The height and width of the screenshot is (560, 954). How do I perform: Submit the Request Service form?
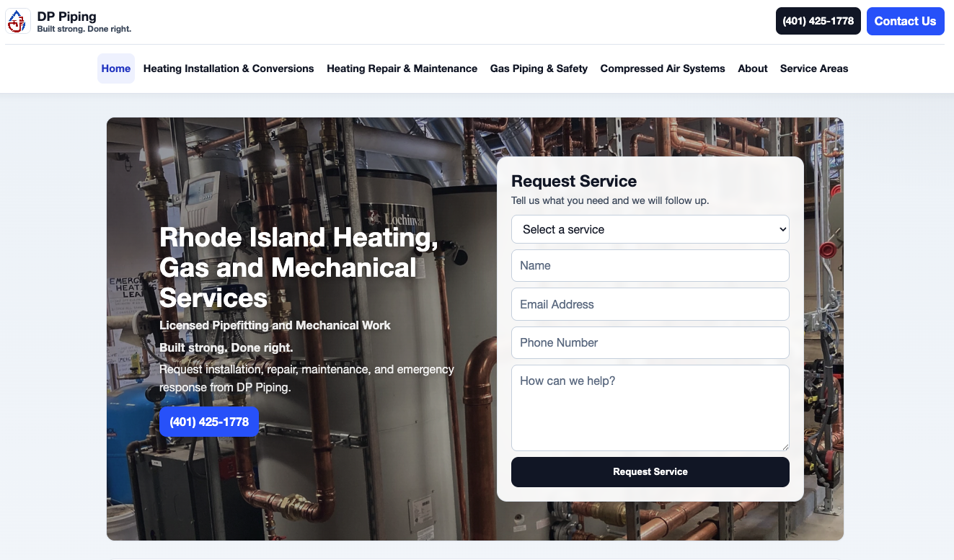pyautogui.click(x=650, y=472)
